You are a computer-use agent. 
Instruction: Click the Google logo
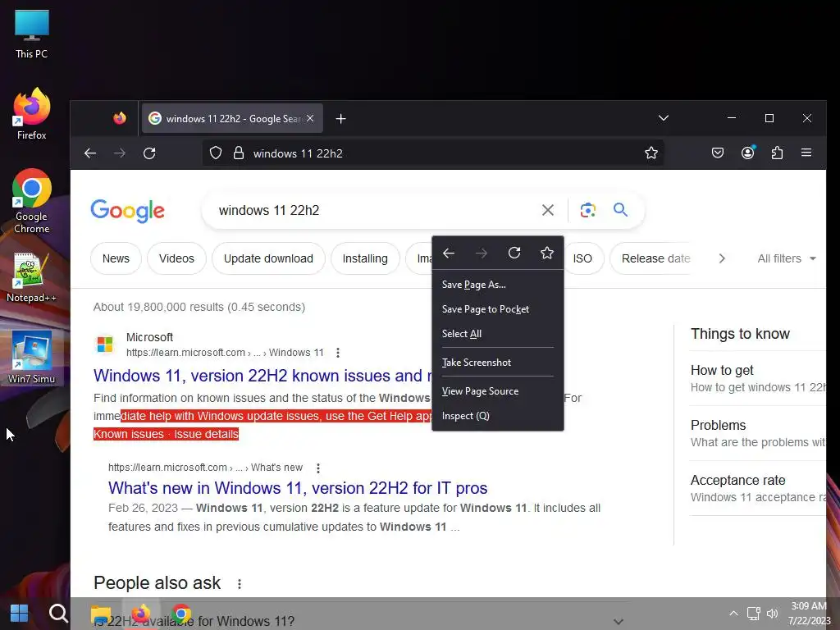tap(127, 211)
